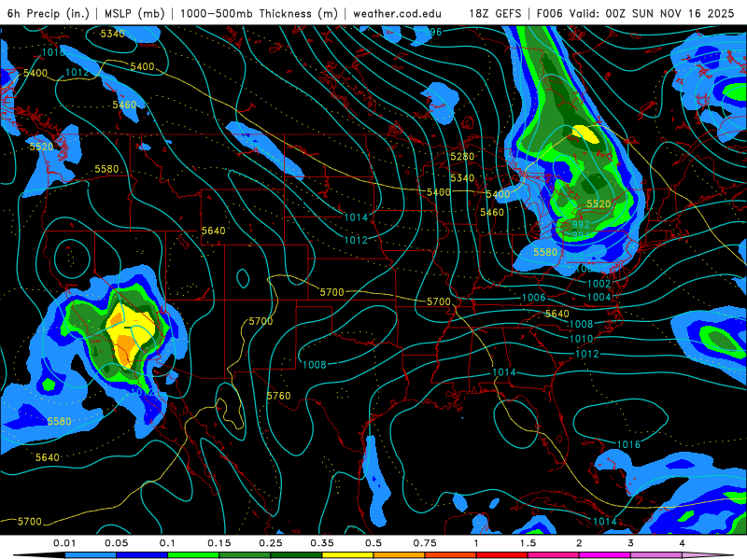Image resolution: width=747 pixels, height=560 pixels.
Task: Click the 0.15 legend tick label
Action: click(219, 543)
